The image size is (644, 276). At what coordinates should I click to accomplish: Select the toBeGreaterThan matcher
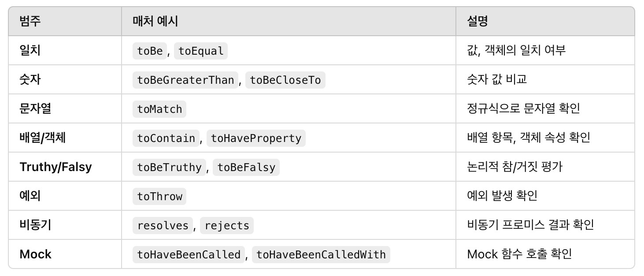(185, 80)
